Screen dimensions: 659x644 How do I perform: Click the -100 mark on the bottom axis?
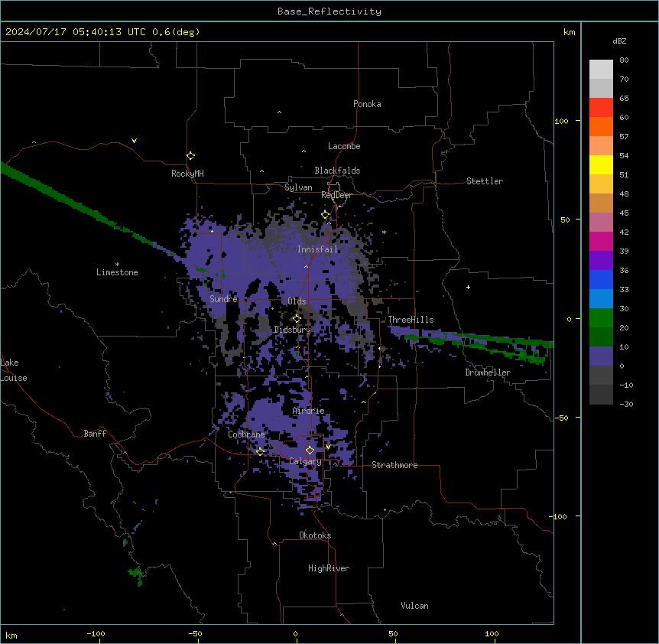(96, 633)
